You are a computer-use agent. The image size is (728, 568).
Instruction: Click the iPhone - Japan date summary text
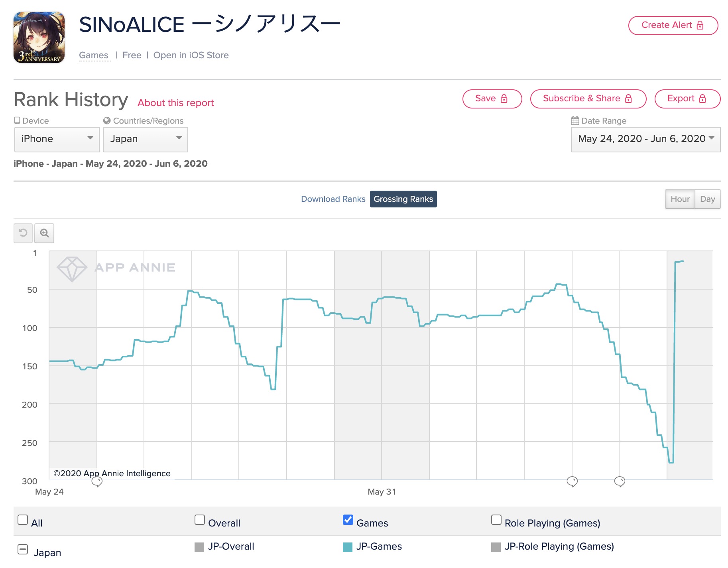click(x=110, y=164)
